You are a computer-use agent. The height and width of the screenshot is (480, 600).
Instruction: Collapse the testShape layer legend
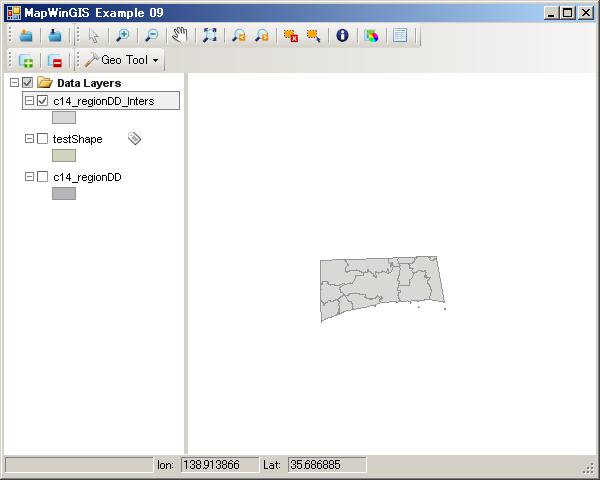[28, 139]
